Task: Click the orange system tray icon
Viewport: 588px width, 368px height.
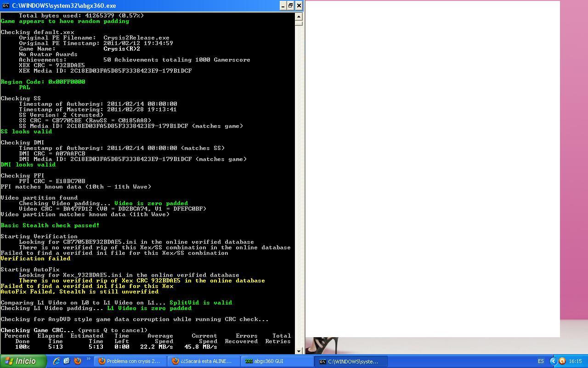Action: point(562,361)
